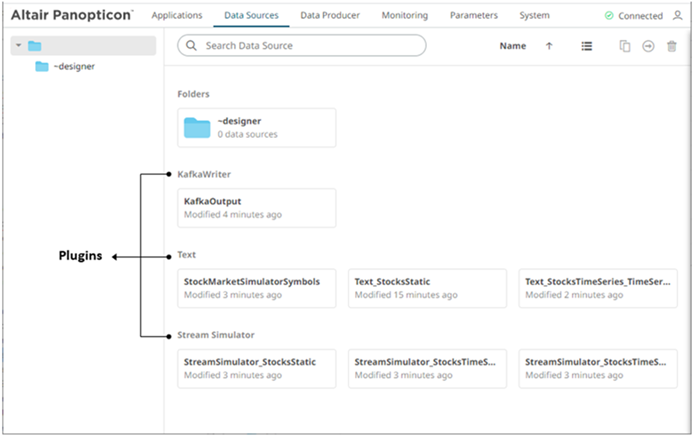Collapse the root folder tree arrow
The height and width of the screenshot is (436, 694).
click(x=18, y=46)
